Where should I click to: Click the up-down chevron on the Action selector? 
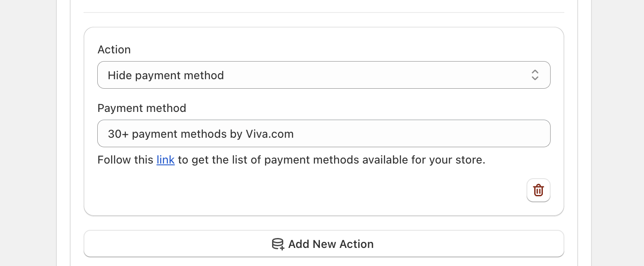pos(535,75)
